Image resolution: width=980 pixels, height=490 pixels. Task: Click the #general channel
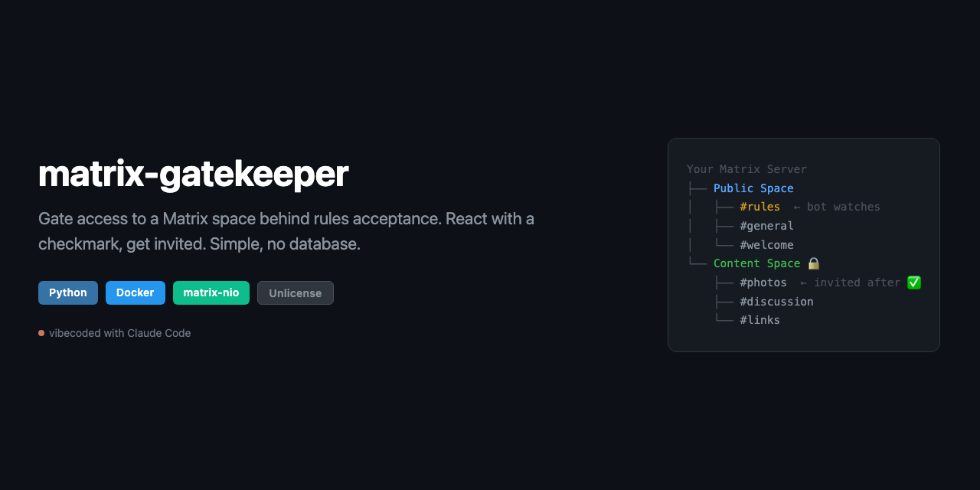[766, 226]
